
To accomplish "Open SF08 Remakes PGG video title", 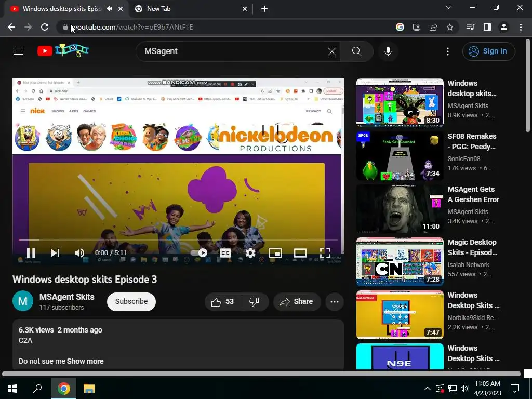I will pos(472,141).
